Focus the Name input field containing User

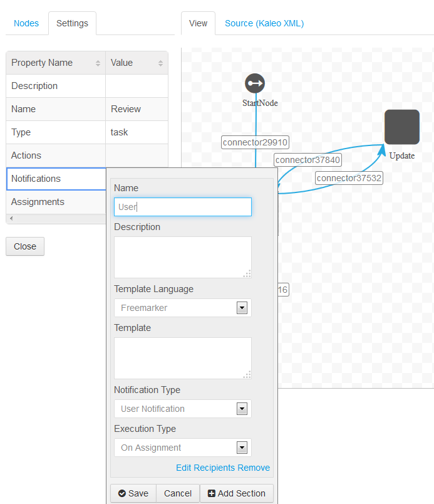point(183,207)
